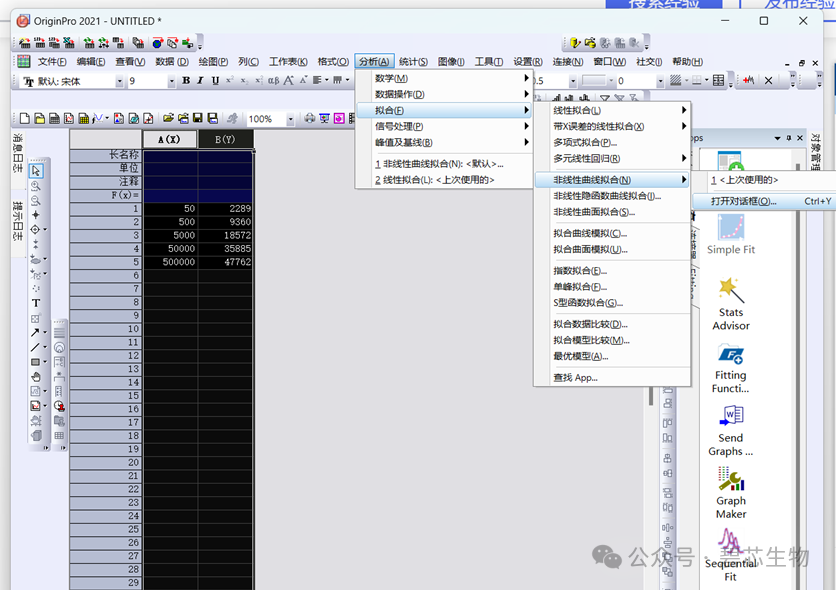This screenshot has height=590, width=836.
Task: Open Simple Fit app
Action: point(730,235)
